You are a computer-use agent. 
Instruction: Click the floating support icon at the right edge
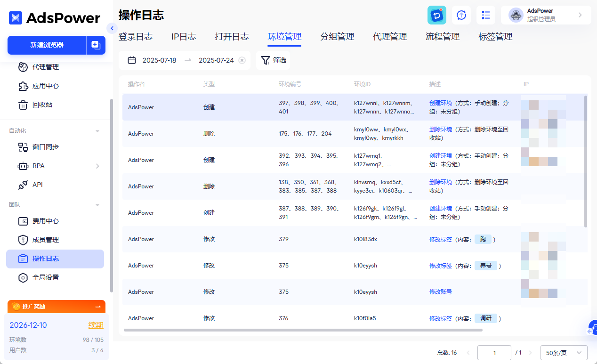click(x=593, y=327)
